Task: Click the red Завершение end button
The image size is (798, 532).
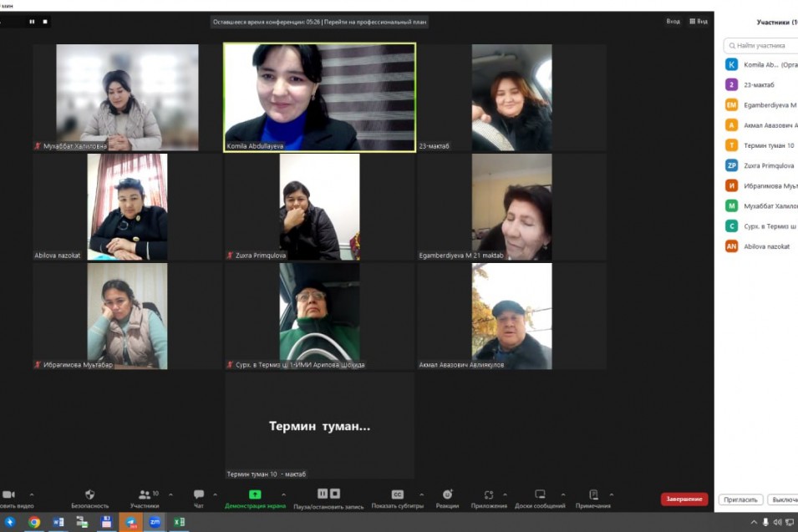Action: (x=684, y=499)
